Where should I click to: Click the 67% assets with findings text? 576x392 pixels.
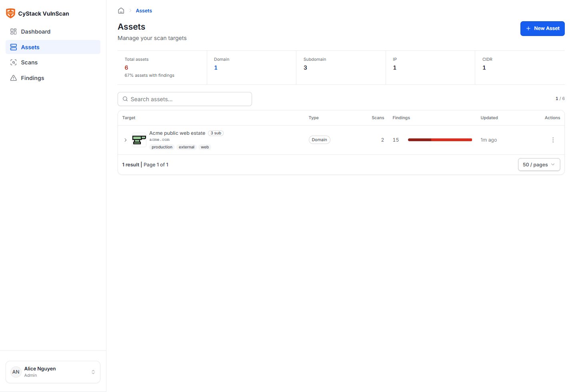(x=150, y=76)
